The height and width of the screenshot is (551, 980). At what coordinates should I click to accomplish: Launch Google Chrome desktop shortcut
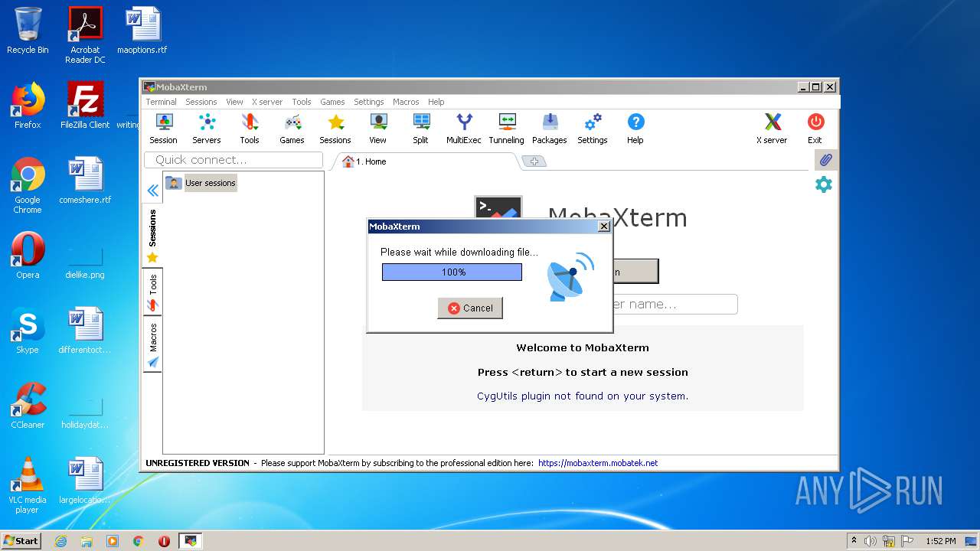pos(28,185)
